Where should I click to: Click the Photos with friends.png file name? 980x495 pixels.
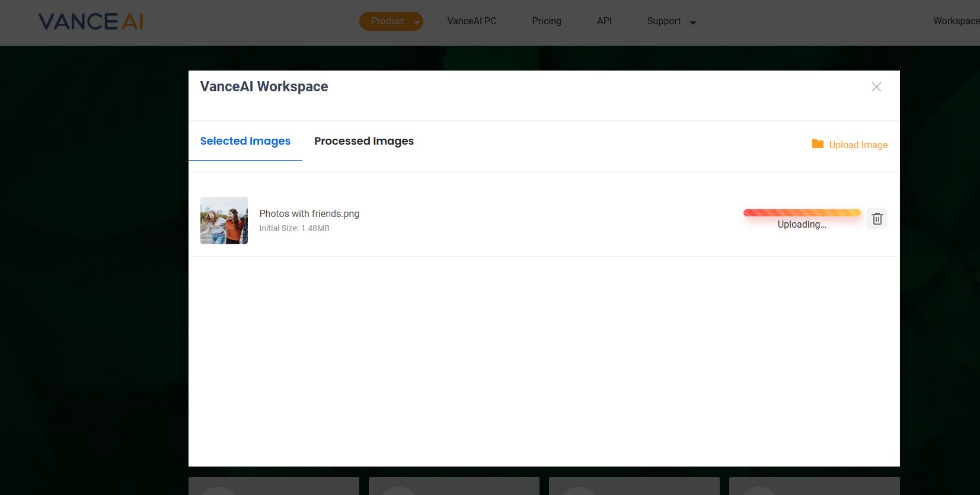pos(309,213)
